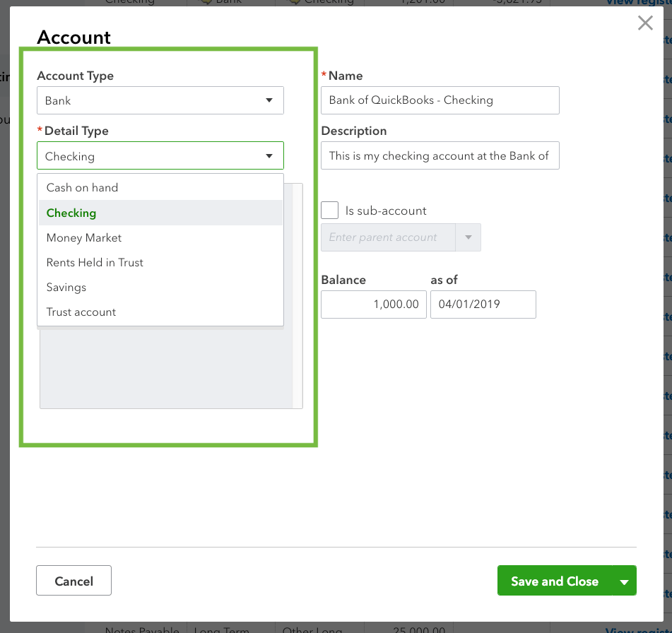Choose Checking in the detail type list
The image size is (672, 633).
pos(160,213)
